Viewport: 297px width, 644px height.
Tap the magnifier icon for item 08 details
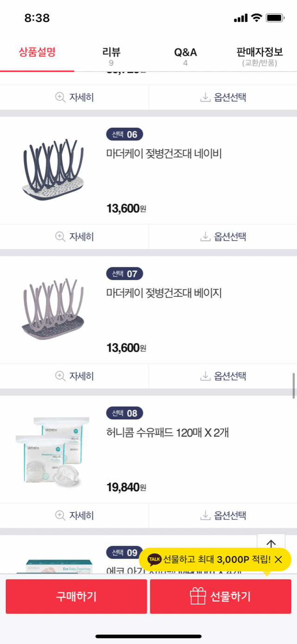click(x=60, y=515)
